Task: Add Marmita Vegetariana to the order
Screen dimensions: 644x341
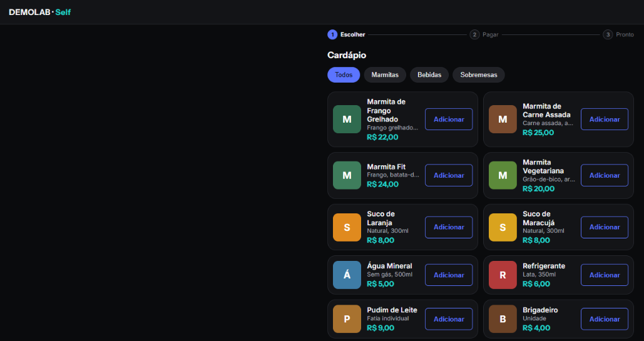Action: click(x=605, y=175)
